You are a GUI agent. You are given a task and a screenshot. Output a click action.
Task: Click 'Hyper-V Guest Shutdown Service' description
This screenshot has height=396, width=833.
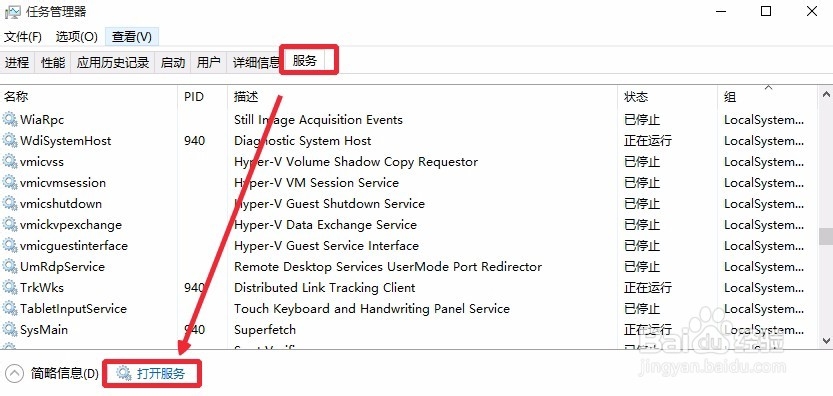329,204
